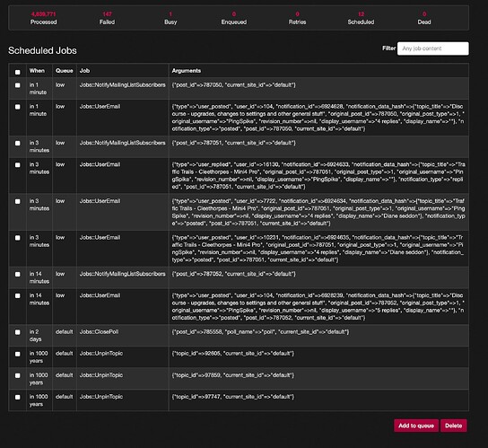Open the Processed stats link
The width and height of the screenshot is (488, 448).
(44, 18)
